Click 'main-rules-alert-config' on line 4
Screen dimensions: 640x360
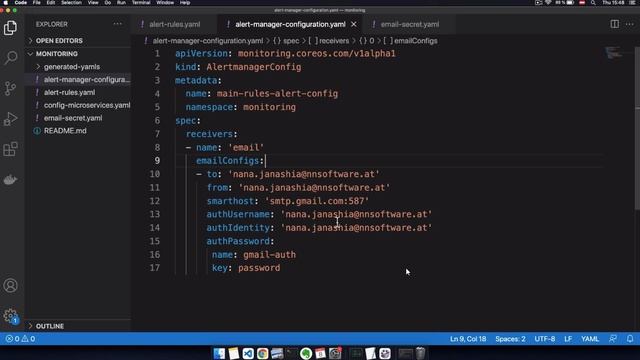(x=277, y=94)
